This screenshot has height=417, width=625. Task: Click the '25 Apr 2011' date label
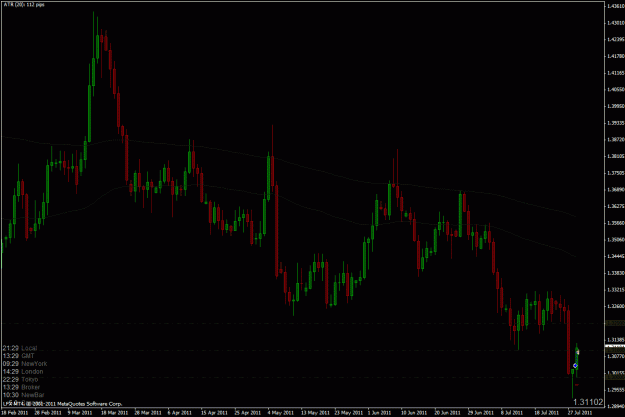tap(248, 413)
